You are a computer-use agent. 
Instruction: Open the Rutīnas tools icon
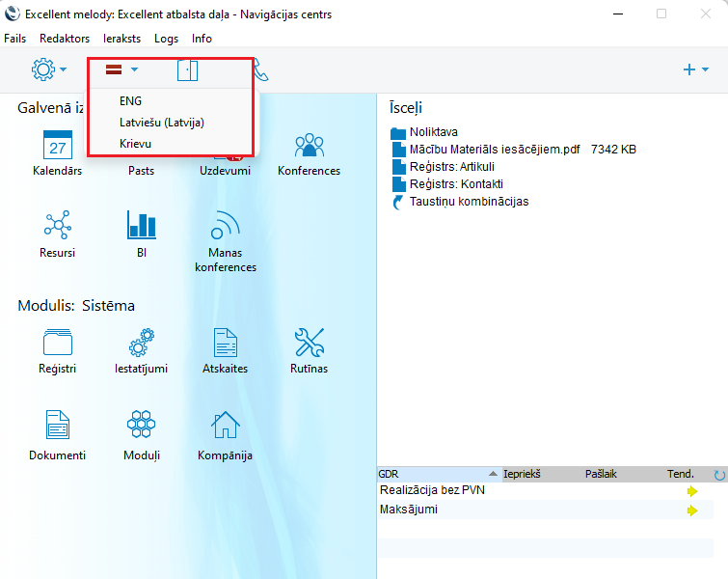click(x=309, y=342)
